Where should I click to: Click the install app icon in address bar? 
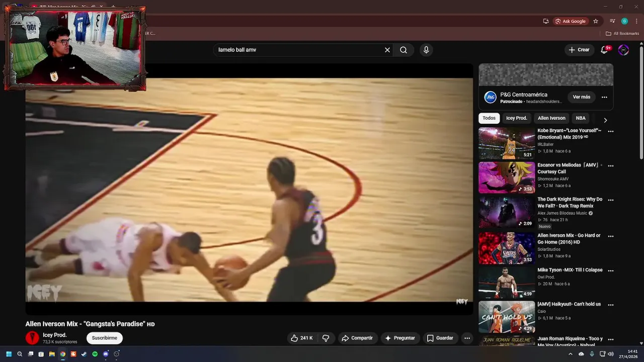[x=546, y=21]
